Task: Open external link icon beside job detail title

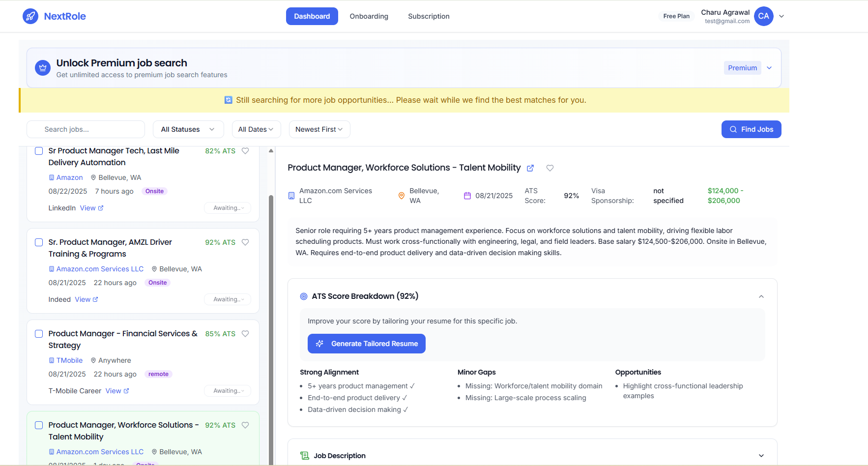Action: pos(530,168)
